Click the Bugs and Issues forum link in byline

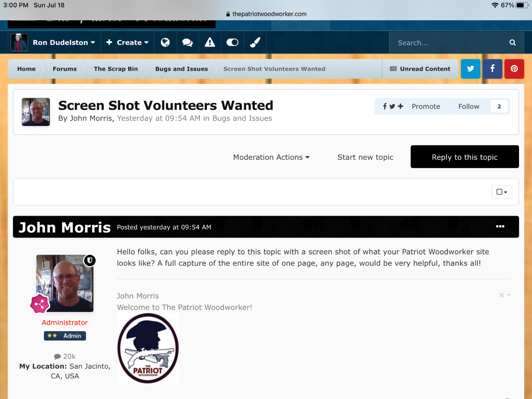242,118
